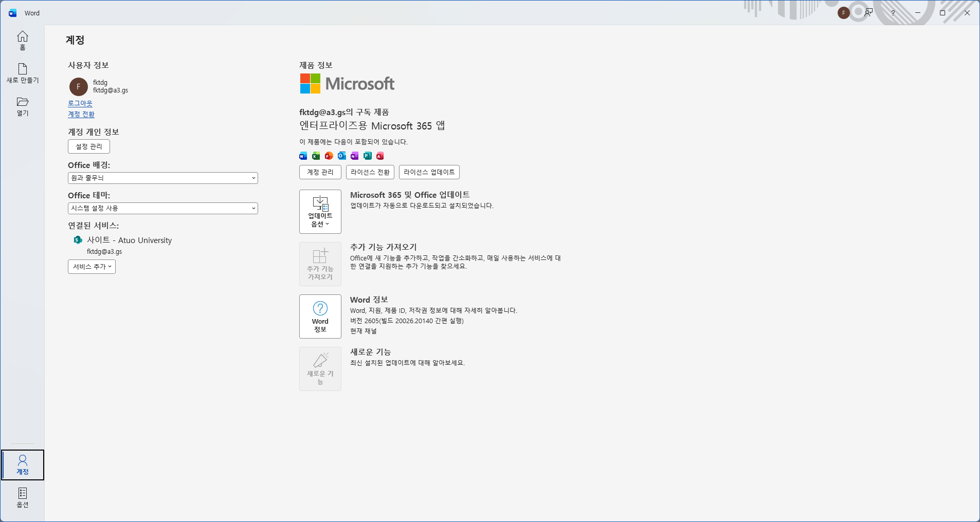Click the SharePoint icon next to 사이트
This screenshot has width=980, height=522.
(x=78, y=240)
